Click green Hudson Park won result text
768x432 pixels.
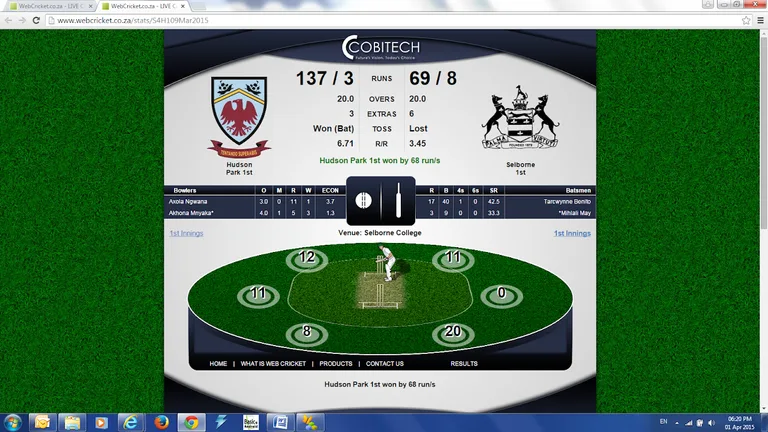pos(380,160)
